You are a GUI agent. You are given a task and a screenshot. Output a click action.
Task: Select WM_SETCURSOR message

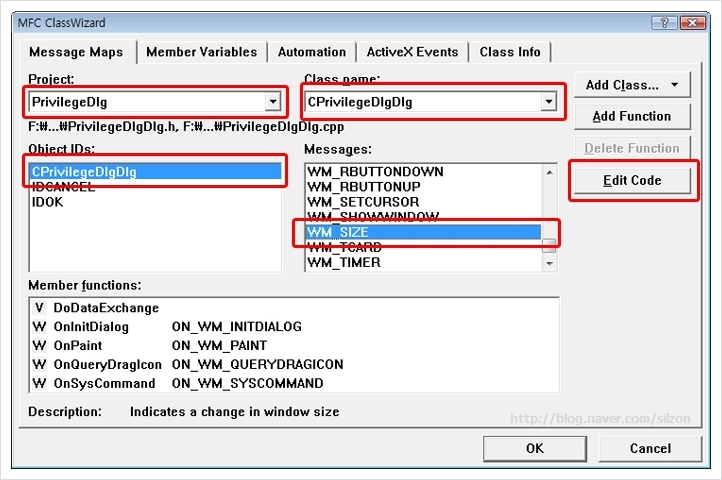[x=424, y=202]
